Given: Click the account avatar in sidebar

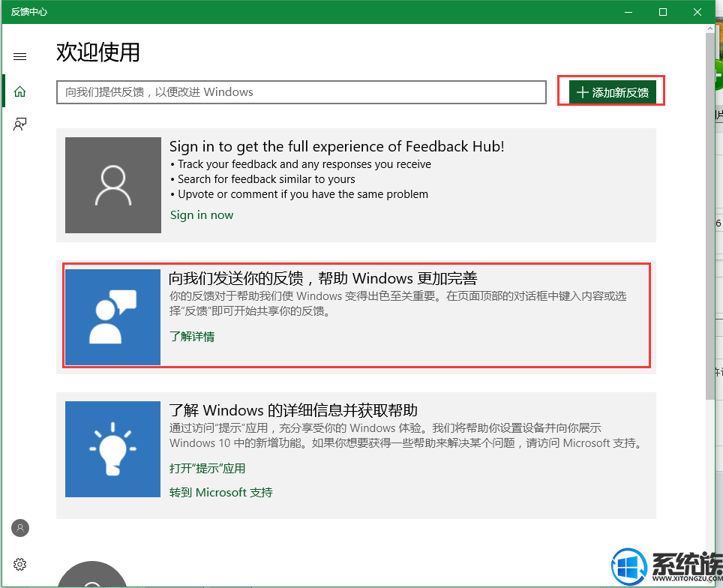Looking at the screenshot, I should click(x=19, y=527).
